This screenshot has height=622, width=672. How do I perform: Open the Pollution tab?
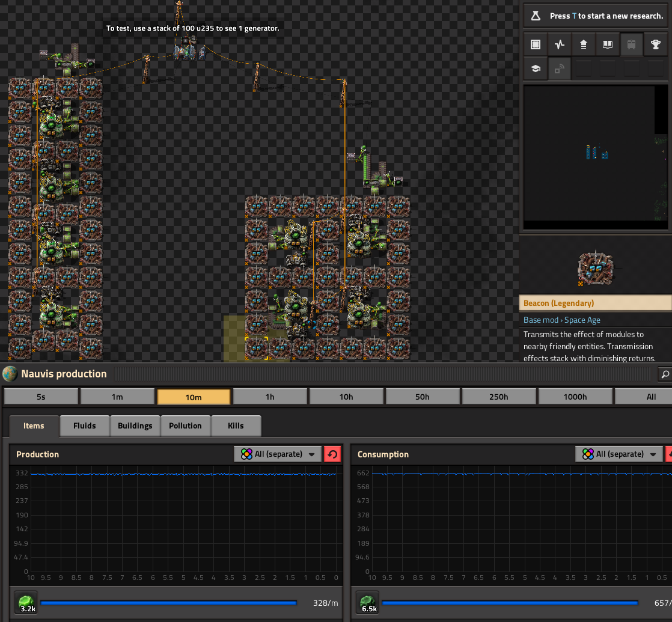tap(185, 425)
